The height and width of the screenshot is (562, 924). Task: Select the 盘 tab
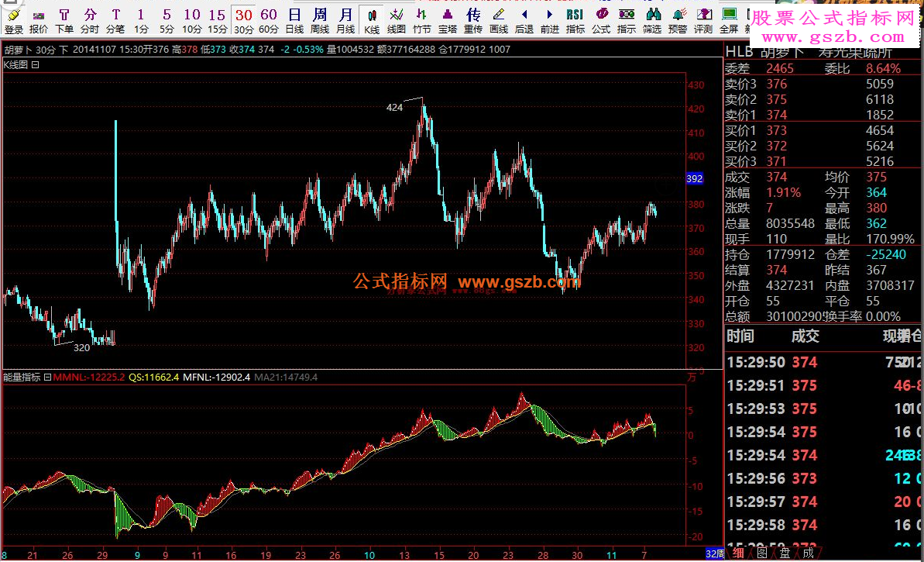tap(785, 553)
